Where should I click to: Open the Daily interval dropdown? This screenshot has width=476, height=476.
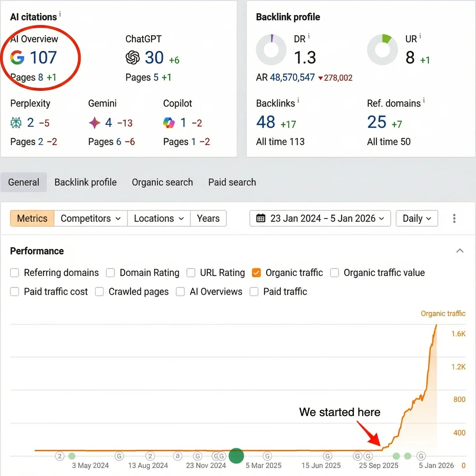point(417,218)
